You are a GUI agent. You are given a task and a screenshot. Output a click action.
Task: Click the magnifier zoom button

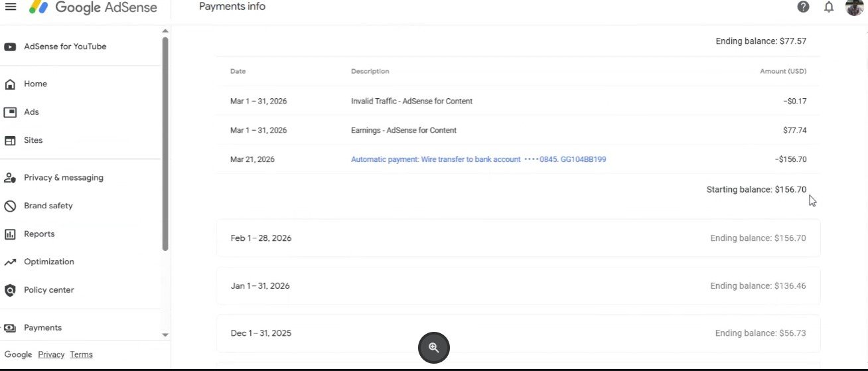coord(434,348)
